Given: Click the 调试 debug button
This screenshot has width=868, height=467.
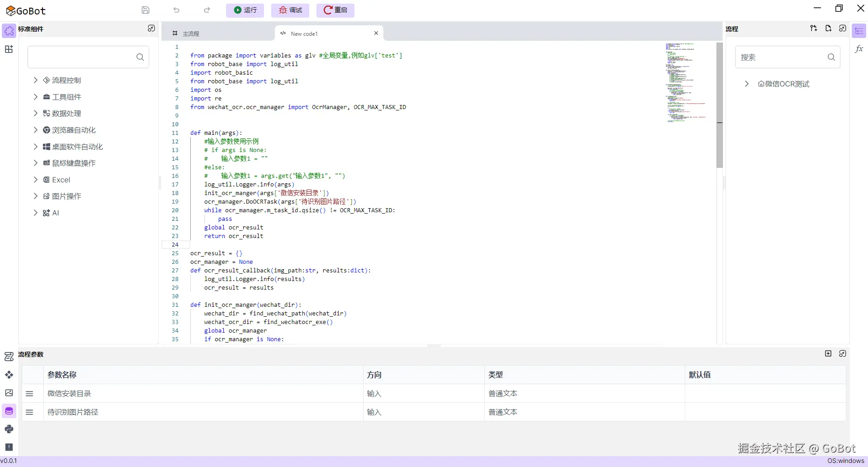Looking at the screenshot, I should (x=290, y=10).
